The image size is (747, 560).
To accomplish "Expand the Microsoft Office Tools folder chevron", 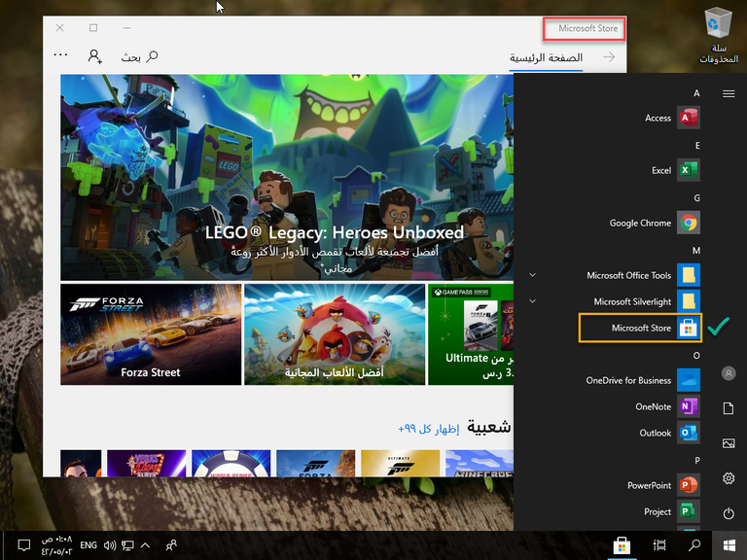I will tap(533, 275).
